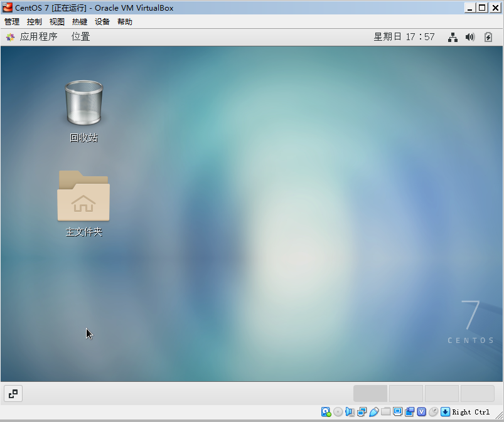Open the 设备 menu
This screenshot has width=504, height=422.
pos(102,21)
